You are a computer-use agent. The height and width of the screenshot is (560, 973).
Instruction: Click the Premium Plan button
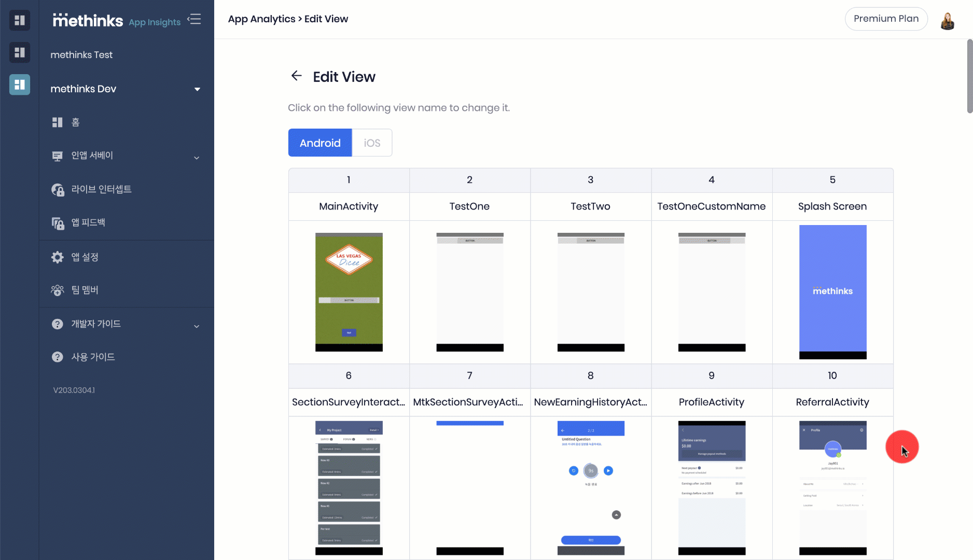[886, 19]
